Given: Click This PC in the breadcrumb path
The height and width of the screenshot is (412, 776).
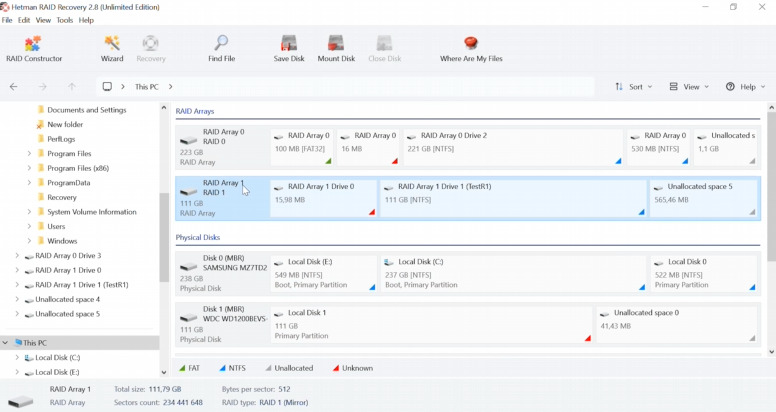Looking at the screenshot, I should [146, 87].
